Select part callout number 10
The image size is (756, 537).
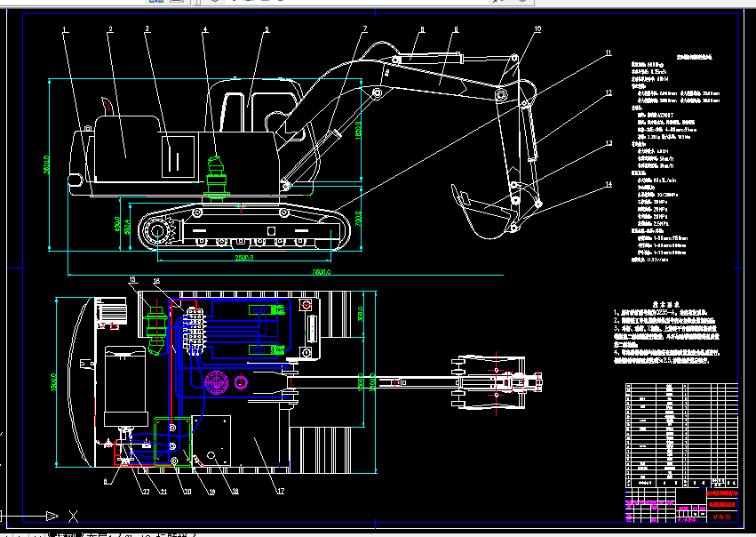tap(537, 29)
